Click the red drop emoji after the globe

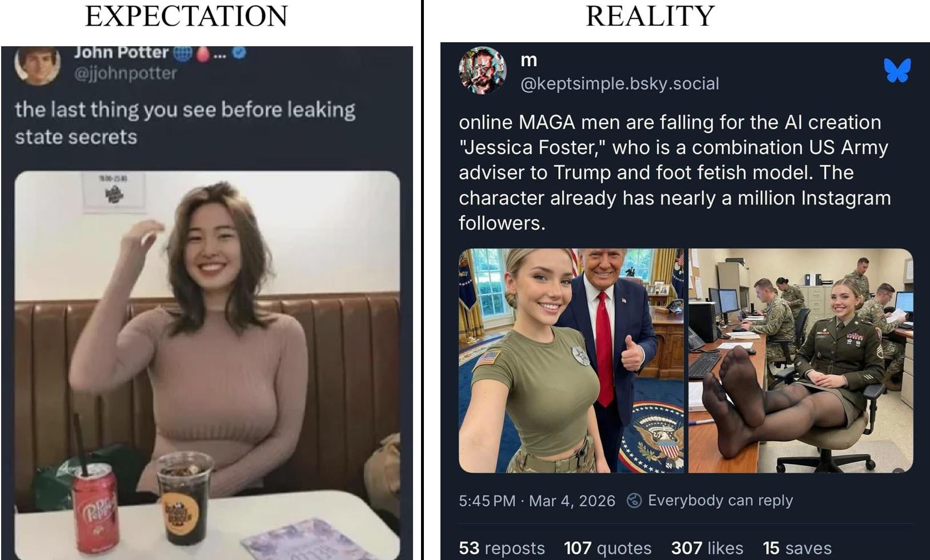pyautogui.click(x=202, y=53)
